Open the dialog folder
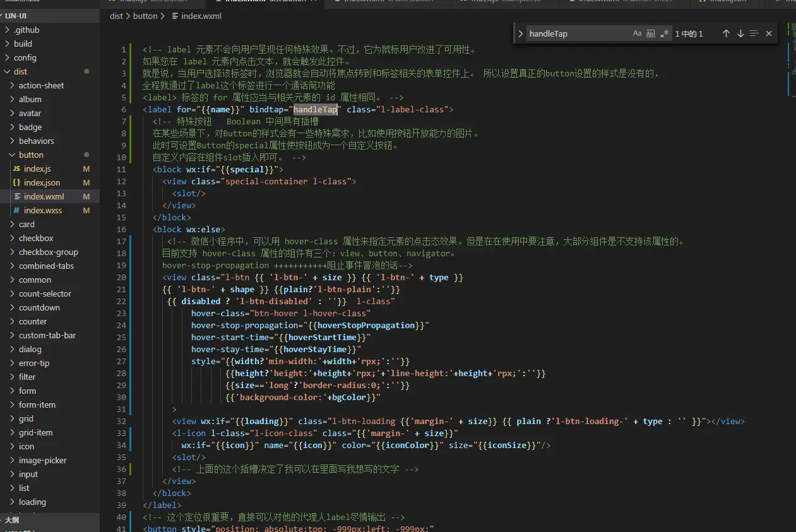The width and height of the screenshot is (796, 532). 50,349
